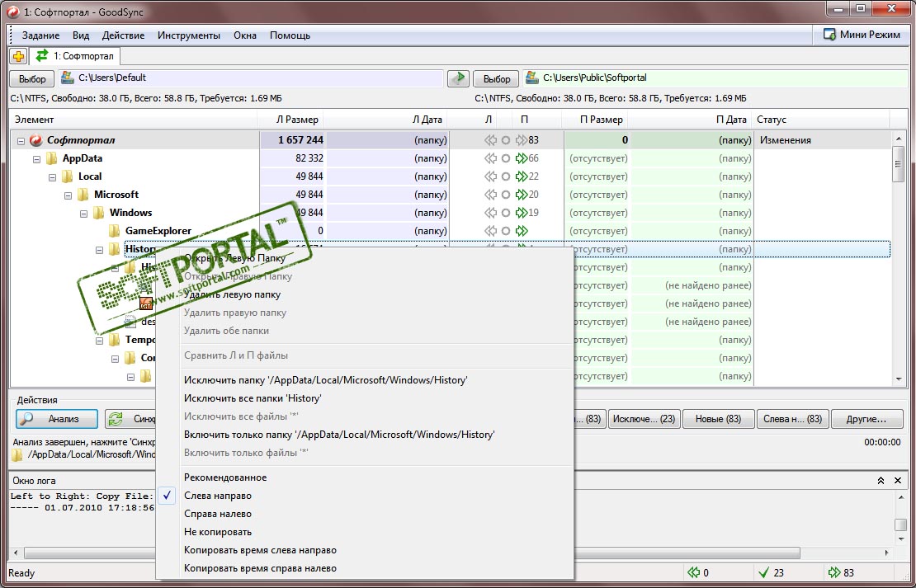Click the 'Исключе... (23)' filter button
The height and width of the screenshot is (588, 916).
click(645, 419)
